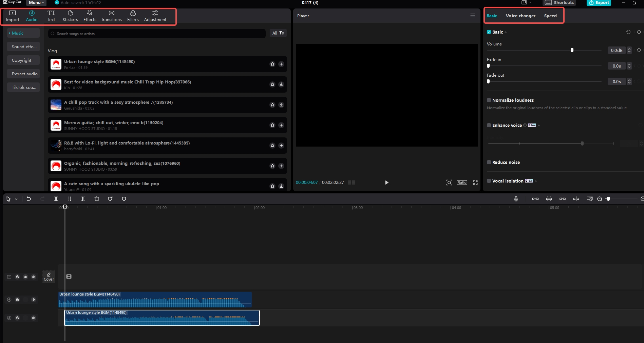Open the selection tool dropdown arrow
Image resolution: width=644 pixels, height=343 pixels.
(x=15, y=199)
